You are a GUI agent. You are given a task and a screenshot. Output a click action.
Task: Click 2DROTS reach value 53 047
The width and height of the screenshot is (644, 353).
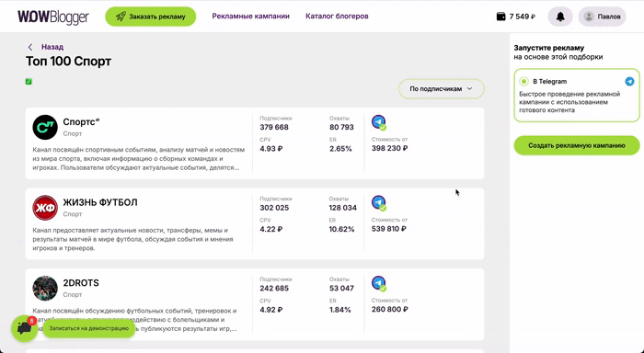click(x=341, y=288)
